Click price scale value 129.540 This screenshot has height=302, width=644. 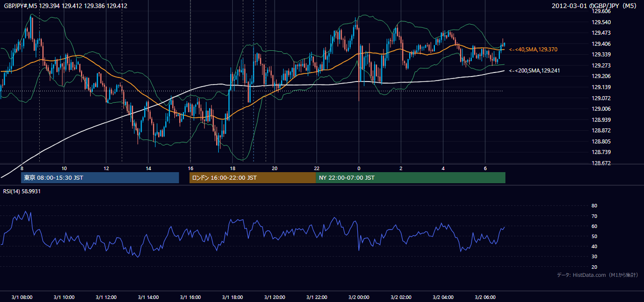(x=601, y=22)
